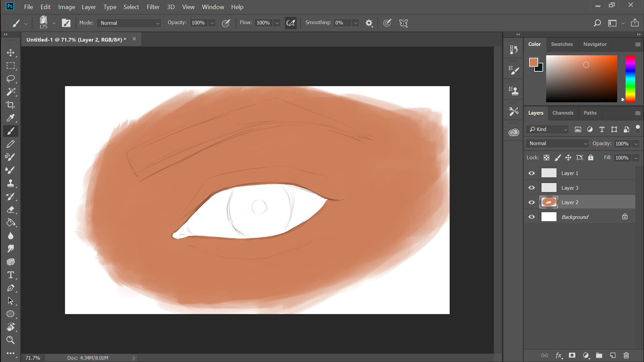Open the brush preset picker arrow
The height and width of the screenshot is (362, 644).
pos(54,23)
